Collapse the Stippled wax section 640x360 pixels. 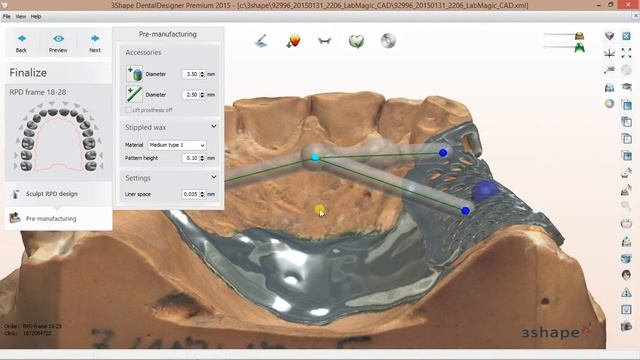click(213, 127)
